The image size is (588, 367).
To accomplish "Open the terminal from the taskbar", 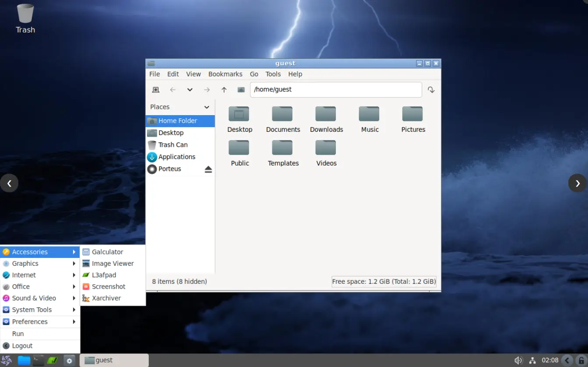I will 38,360.
